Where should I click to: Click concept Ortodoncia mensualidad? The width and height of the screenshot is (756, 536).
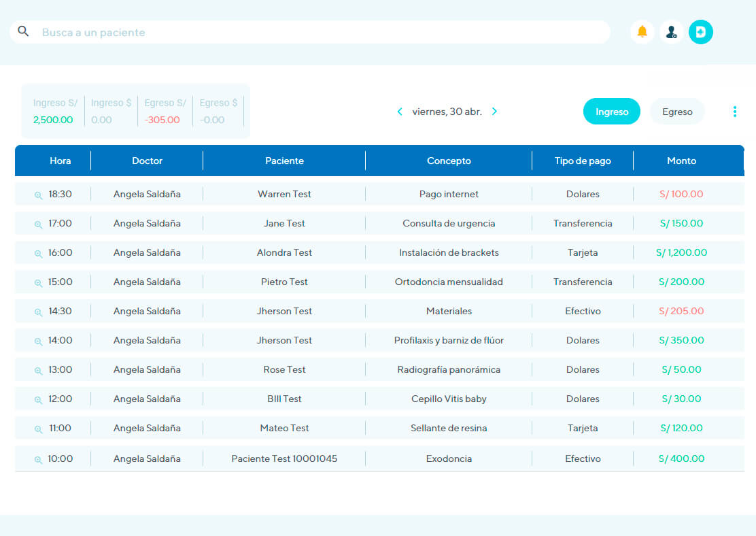pos(449,282)
